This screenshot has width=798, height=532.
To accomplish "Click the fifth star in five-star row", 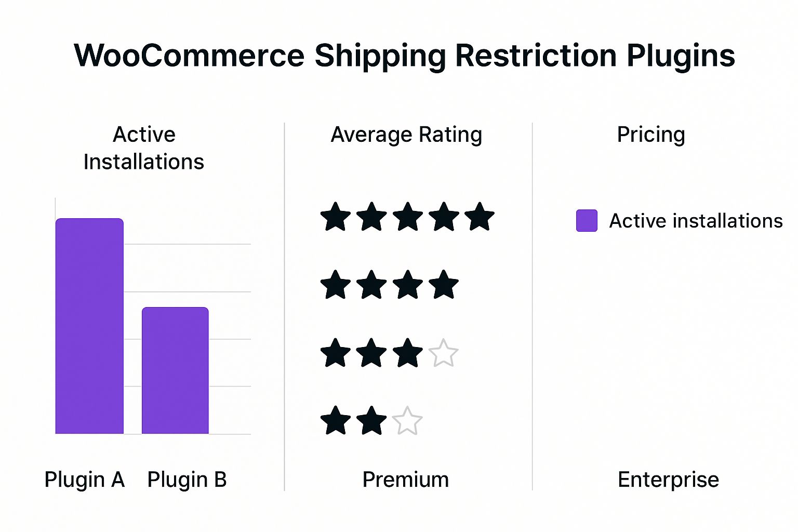I will pos(480,217).
